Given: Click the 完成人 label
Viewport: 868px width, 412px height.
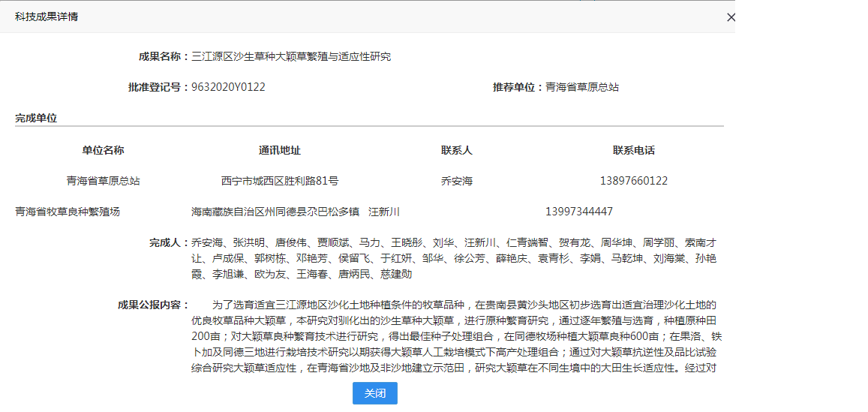Looking at the screenshot, I should 168,242.
